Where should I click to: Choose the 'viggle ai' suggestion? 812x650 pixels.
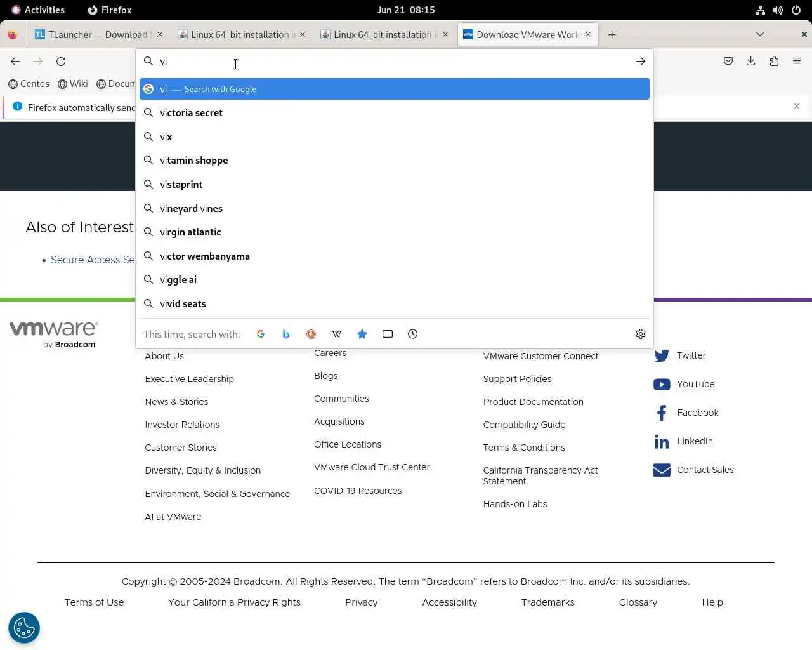(395, 280)
